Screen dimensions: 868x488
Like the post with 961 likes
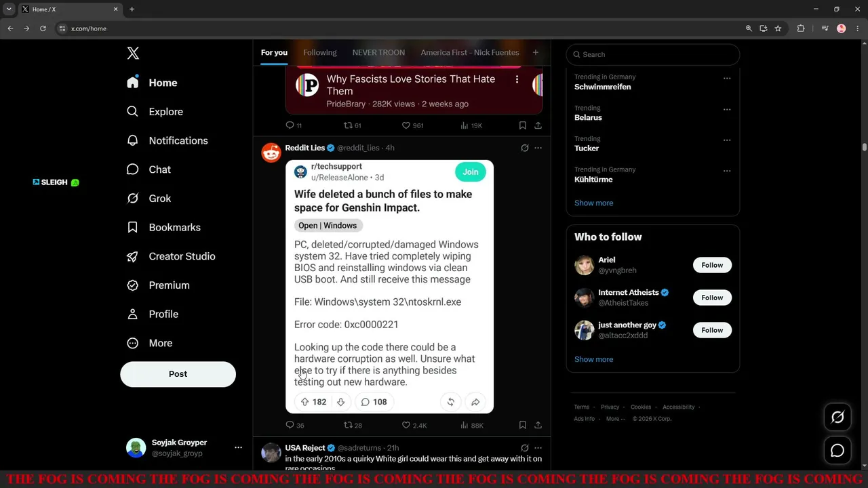pyautogui.click(x=412, y=125)
